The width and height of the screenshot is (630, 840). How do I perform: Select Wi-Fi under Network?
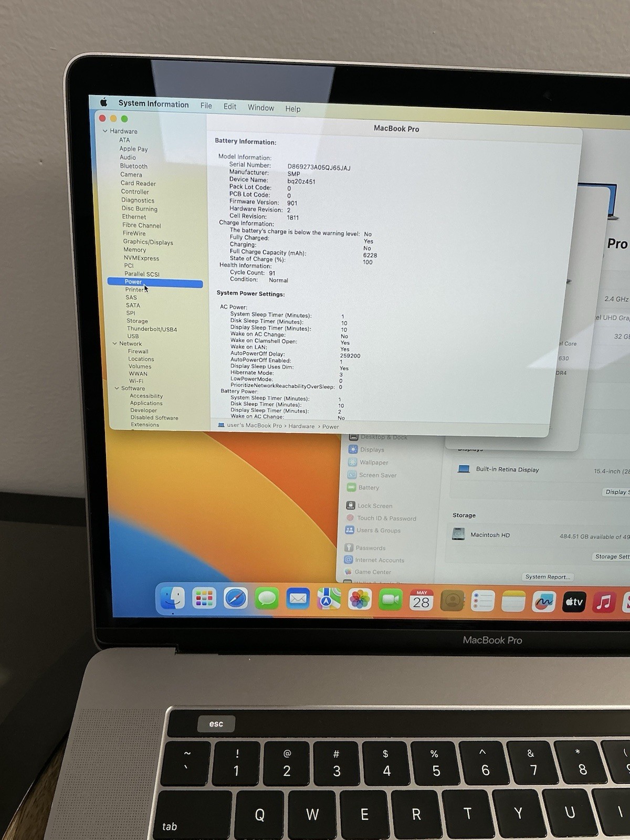pyautogui.click(x=136, y=381)
